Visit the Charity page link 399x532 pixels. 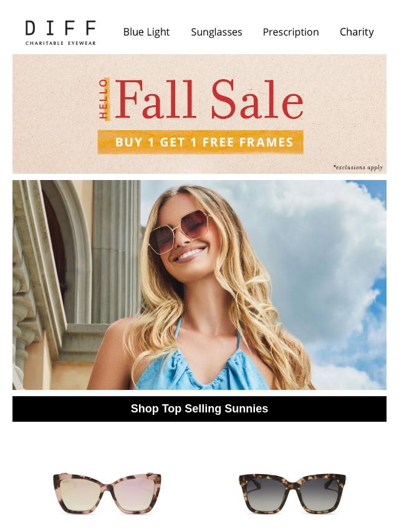tap(357, 32)
